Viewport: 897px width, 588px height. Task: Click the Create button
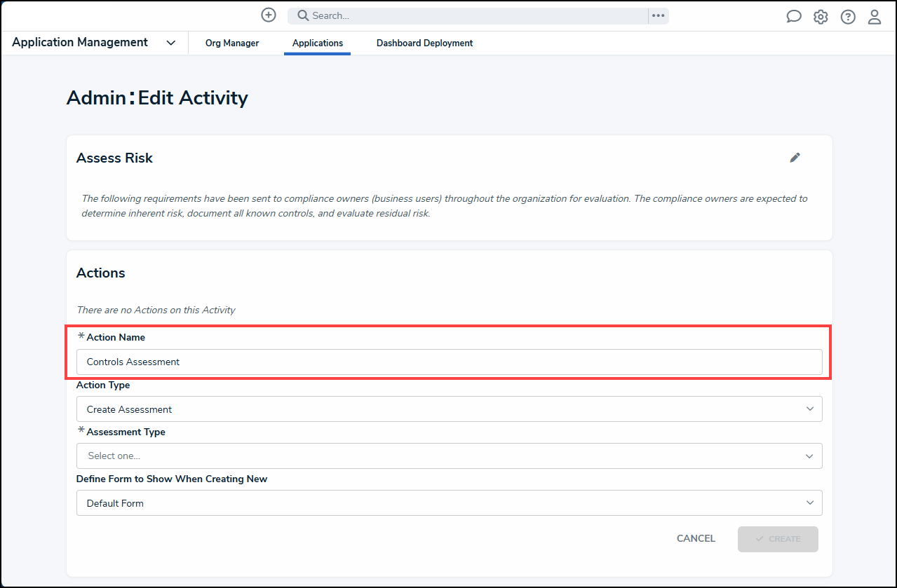click(x=778, y=539)
